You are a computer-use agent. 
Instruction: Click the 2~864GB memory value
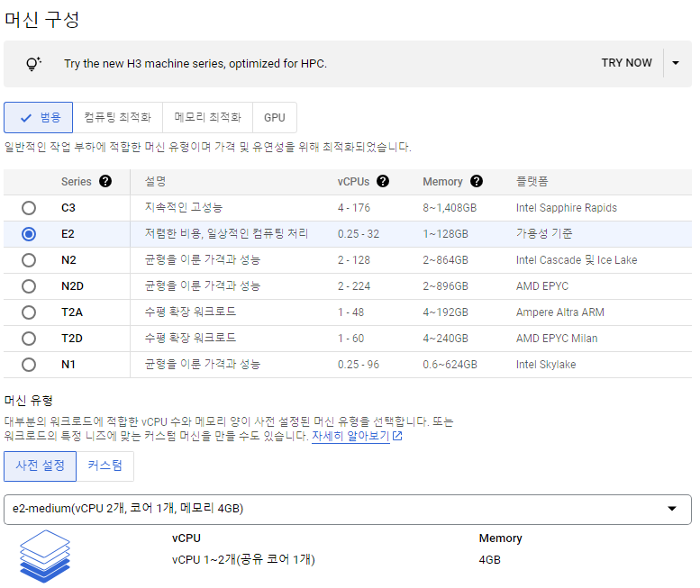point(446,260)
